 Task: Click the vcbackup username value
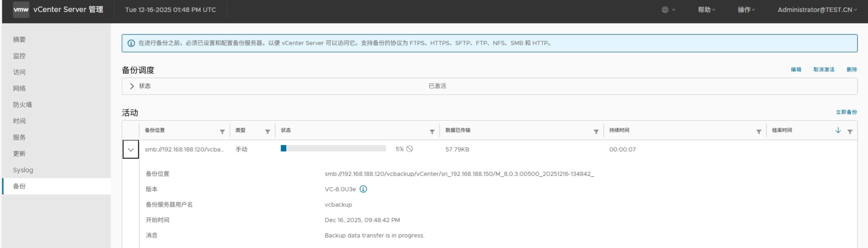(338, 205)
